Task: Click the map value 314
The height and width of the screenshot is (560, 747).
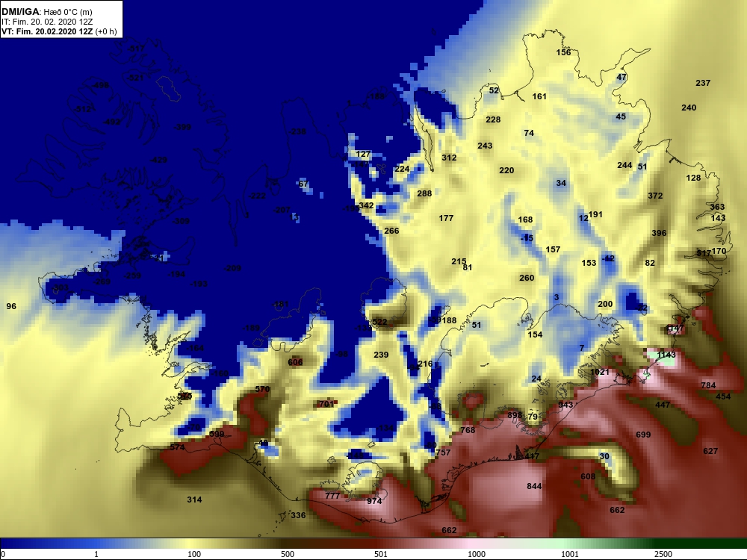Action: (x=194, y=500)
